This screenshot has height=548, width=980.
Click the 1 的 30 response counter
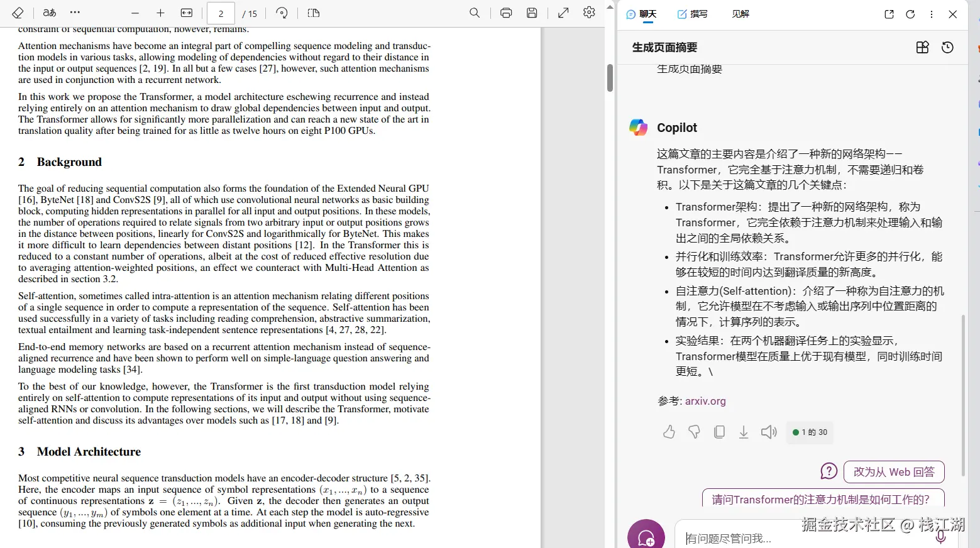(810, 432)
